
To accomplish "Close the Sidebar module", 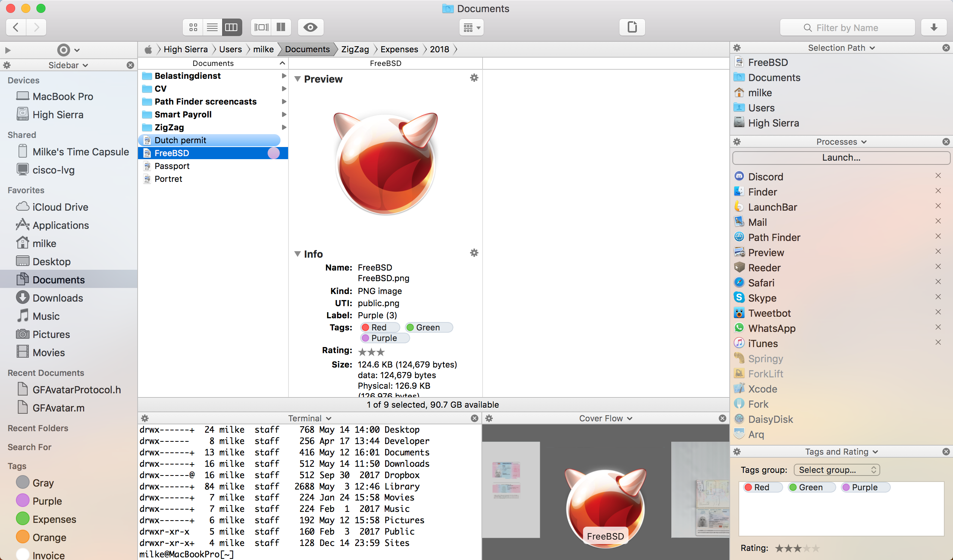I will [130, 65].
